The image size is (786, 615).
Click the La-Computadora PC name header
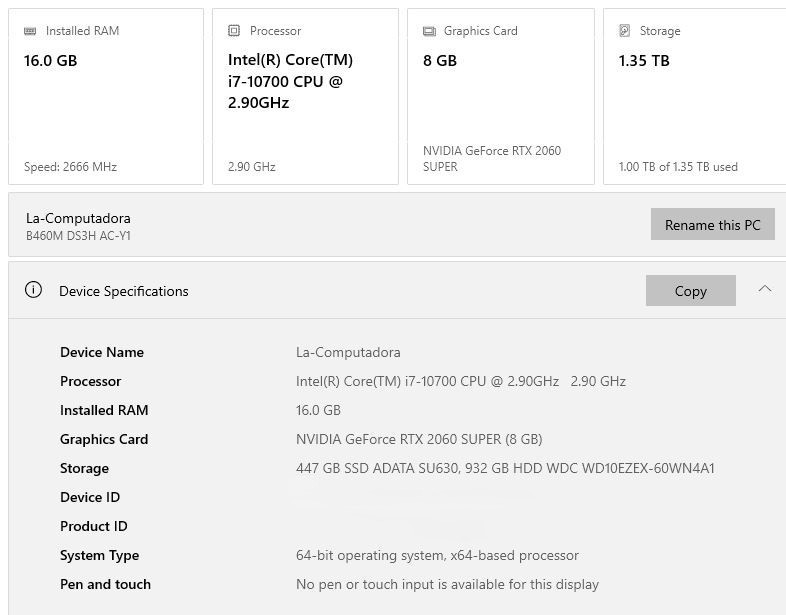[78, 218]
